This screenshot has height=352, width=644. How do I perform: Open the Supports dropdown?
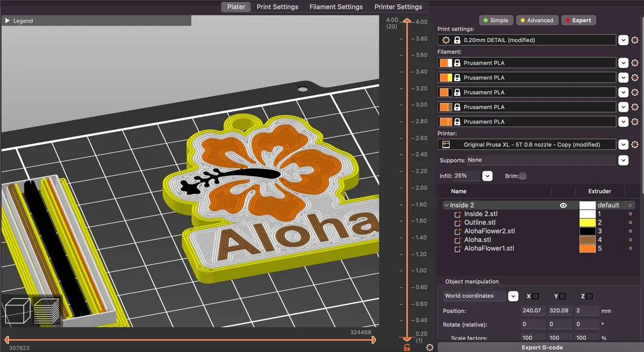[623, 160]
